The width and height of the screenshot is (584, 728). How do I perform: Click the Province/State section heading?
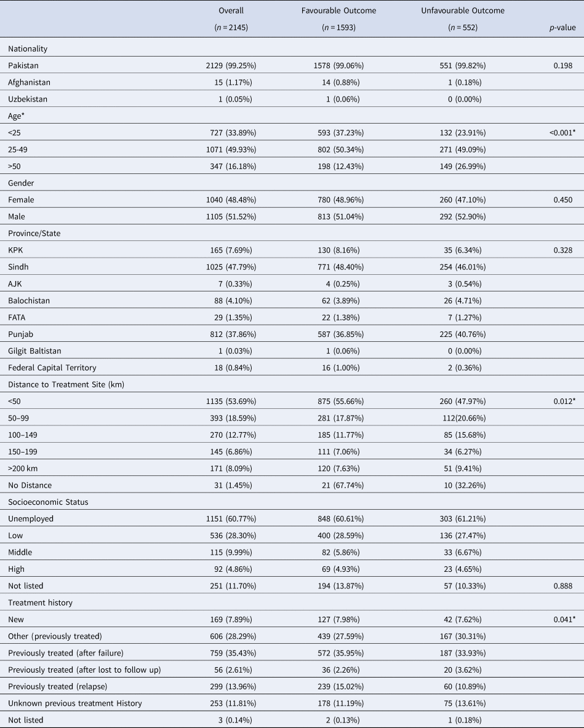point(36,233)
